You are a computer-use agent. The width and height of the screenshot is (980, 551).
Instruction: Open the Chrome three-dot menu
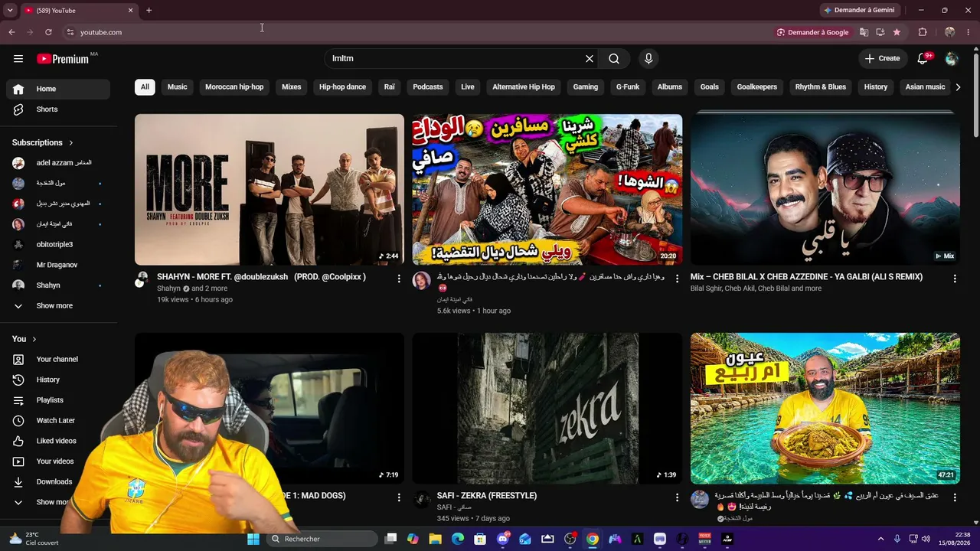tap(969, 32)
